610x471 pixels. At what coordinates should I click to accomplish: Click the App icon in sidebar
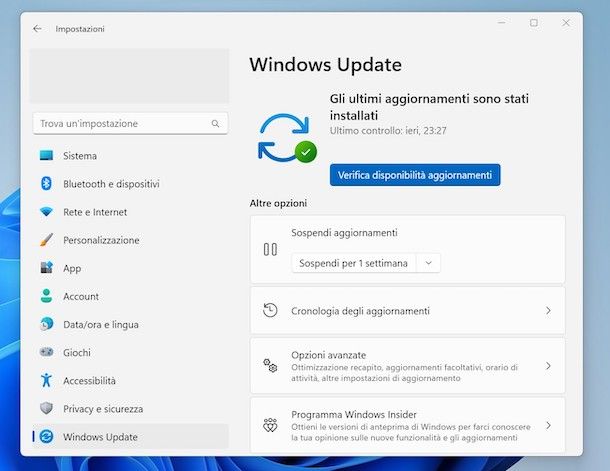coord(46,268)
